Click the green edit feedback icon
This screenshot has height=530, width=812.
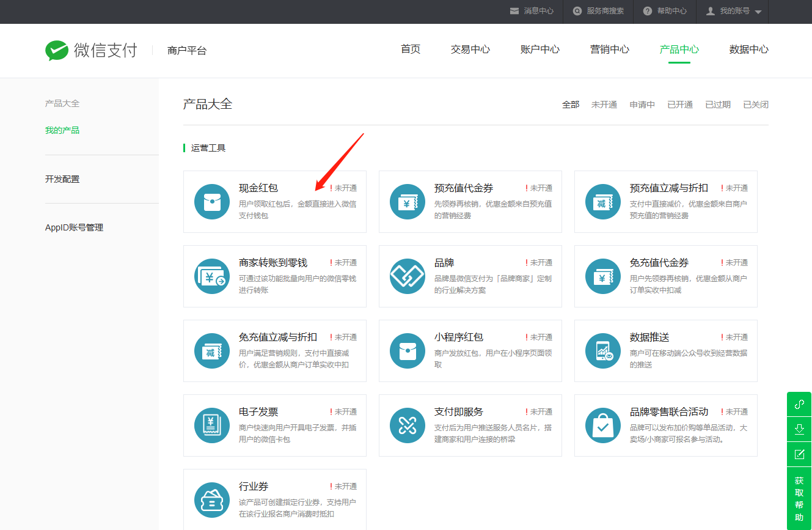799,454
